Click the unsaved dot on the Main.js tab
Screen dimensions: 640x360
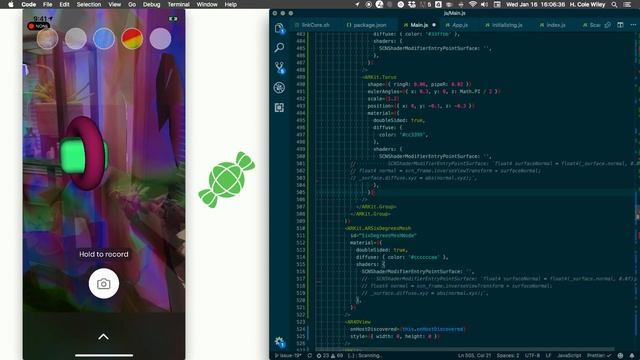pos(434,25)
